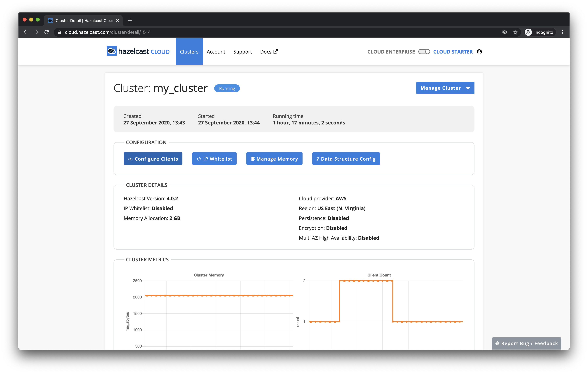
Task: Open the user profile account icon
Action: [479, 52]
